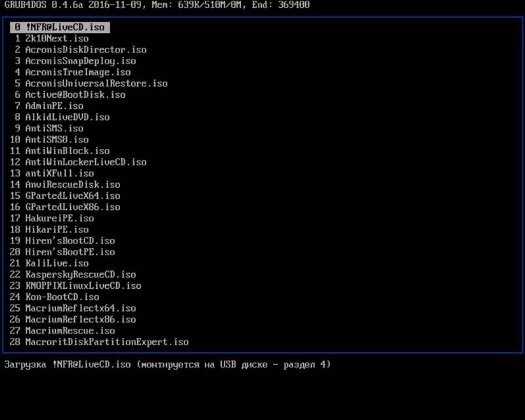Choose antiXFull.iso boot item
The height and width of the screenshot is (420, 525).
[52, 173]
